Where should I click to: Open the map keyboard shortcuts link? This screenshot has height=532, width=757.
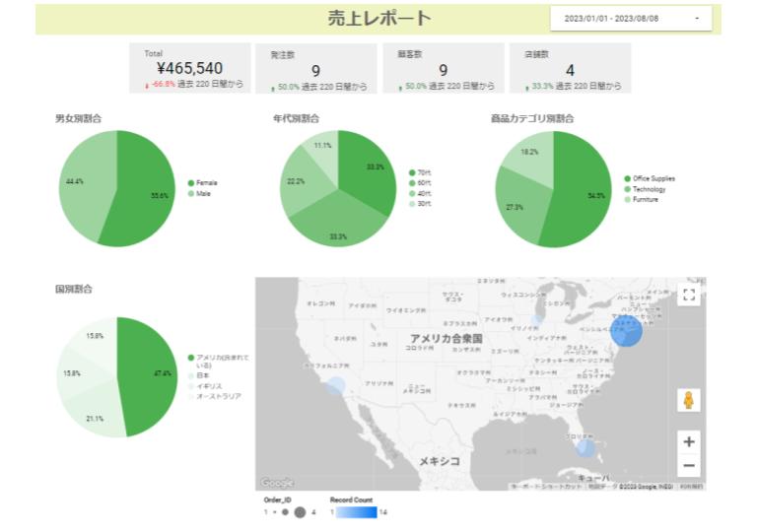[547, 486]
